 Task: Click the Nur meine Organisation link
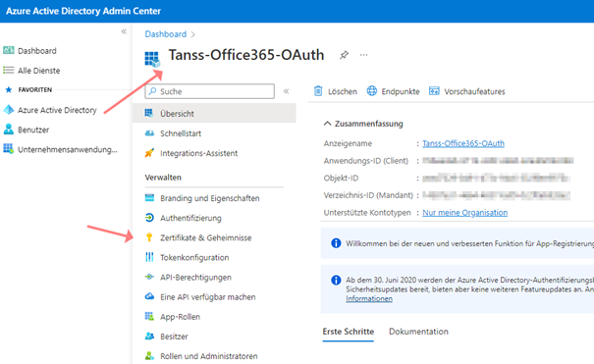(464, 213)
